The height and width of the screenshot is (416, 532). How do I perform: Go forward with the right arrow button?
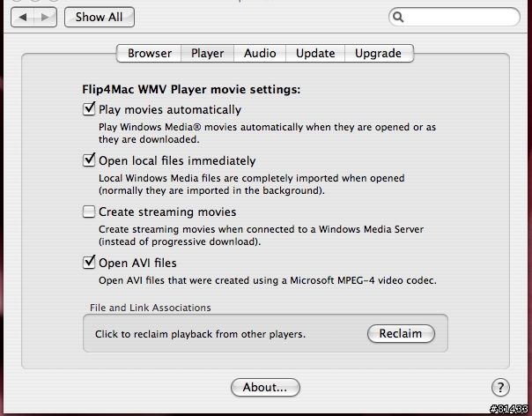(45, 17)
